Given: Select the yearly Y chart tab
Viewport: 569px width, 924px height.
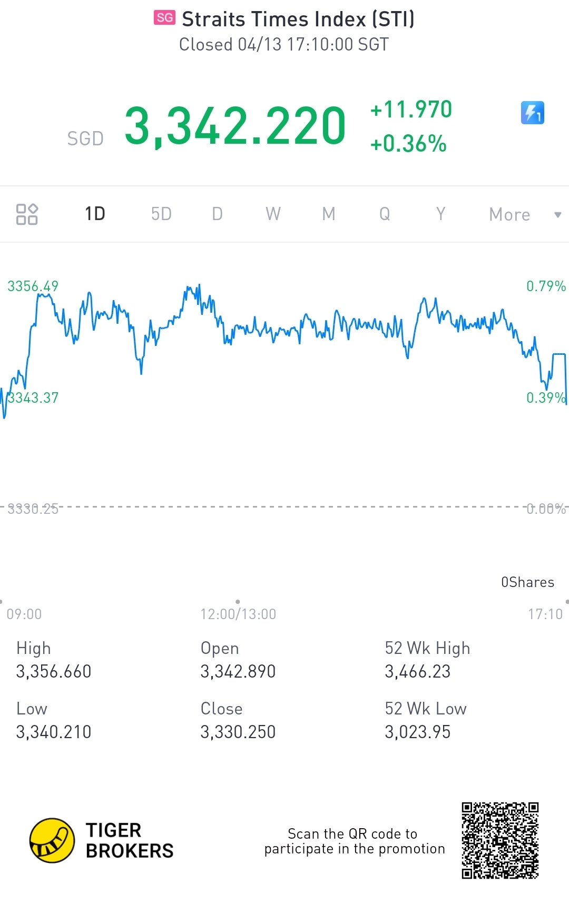Looking at the screenshot, I should tap(440, 214).
